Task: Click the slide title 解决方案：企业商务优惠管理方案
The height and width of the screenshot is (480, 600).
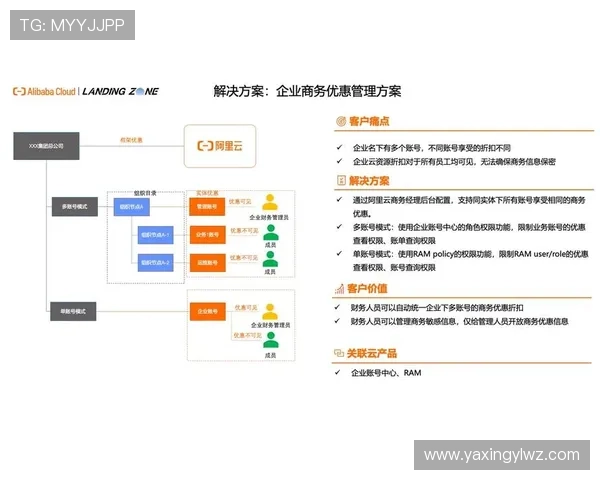Action: (x=307, y=91)
